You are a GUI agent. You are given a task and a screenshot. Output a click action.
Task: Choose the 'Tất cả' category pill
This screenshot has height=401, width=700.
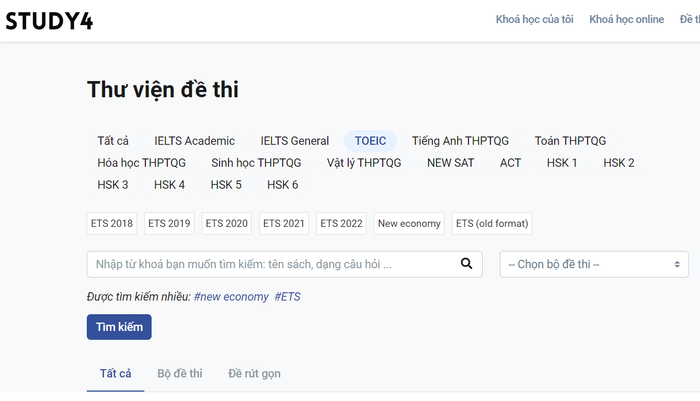click(x=113, y=141)
